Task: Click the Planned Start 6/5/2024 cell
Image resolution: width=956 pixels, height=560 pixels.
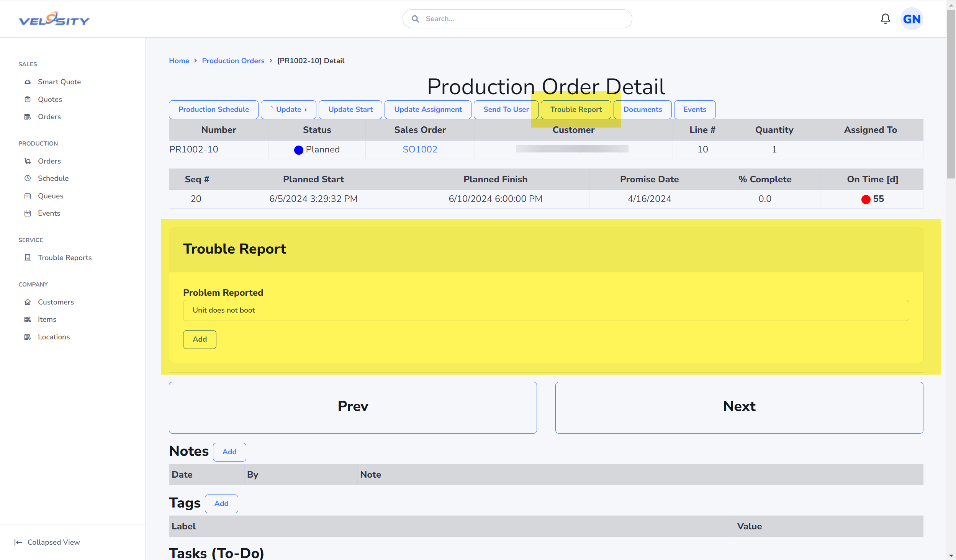Action: coord(313,199)
